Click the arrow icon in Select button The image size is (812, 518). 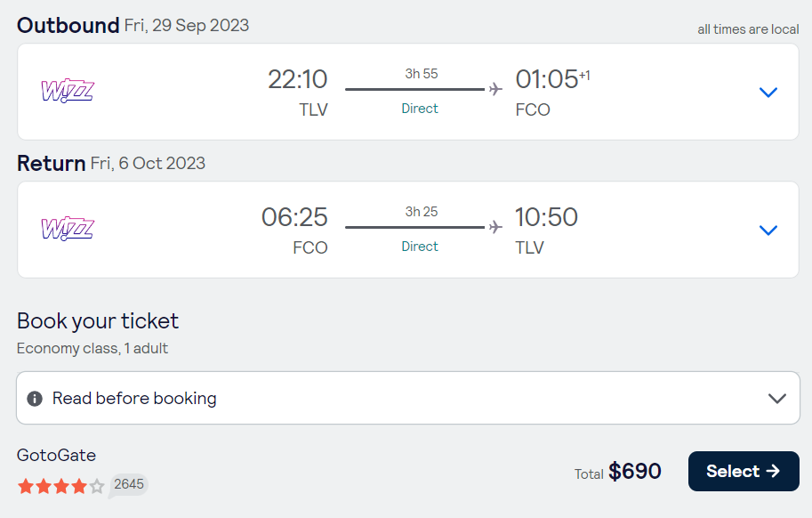[x=773, y=471]
